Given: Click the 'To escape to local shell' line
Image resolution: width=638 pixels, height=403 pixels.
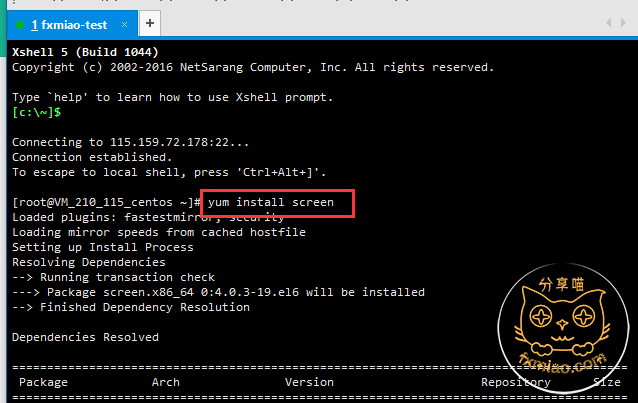Looking at the screenshot, I should tap(169, 172).
